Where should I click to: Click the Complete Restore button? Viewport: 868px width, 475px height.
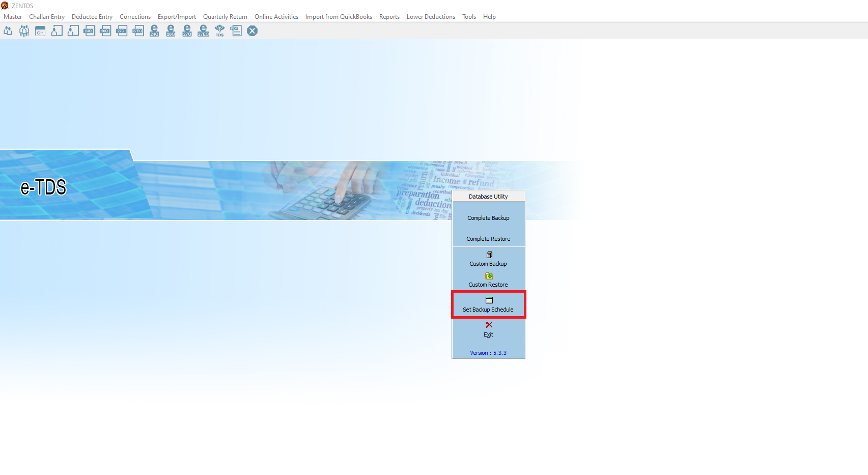coord(488,239)
